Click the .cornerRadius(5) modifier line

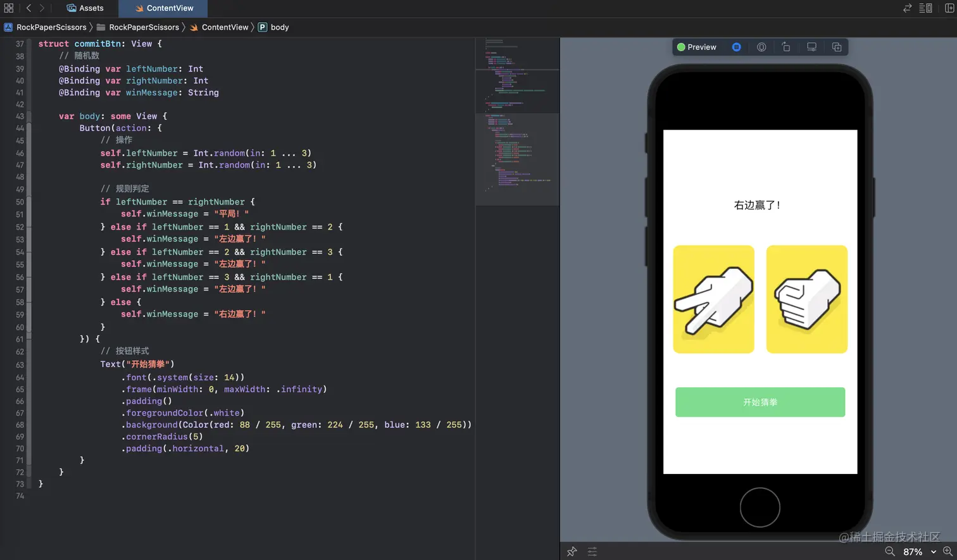[x=162, y=437]
